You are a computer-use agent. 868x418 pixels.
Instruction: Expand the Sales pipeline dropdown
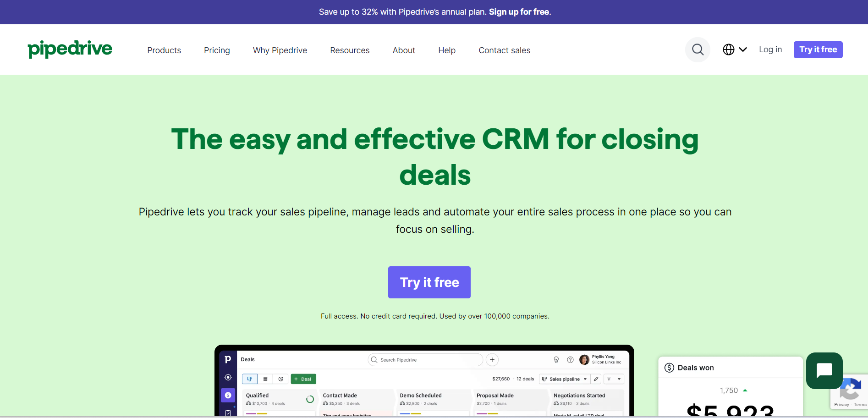565,379
